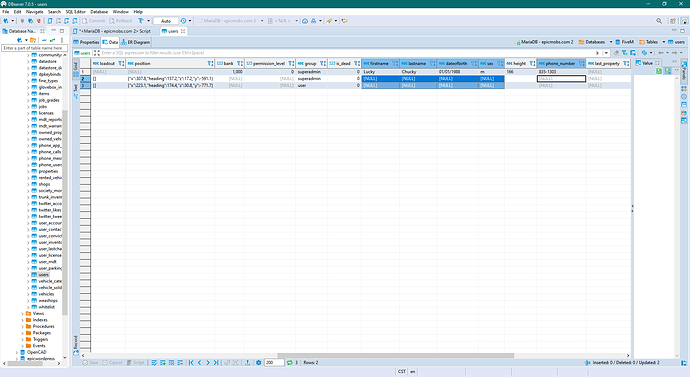Expand the Views folder in navigator

point(22,314)
